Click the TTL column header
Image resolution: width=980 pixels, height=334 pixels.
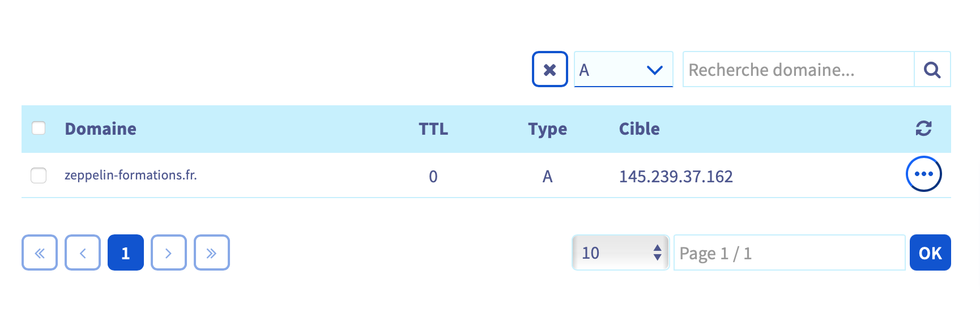(433, 129)
